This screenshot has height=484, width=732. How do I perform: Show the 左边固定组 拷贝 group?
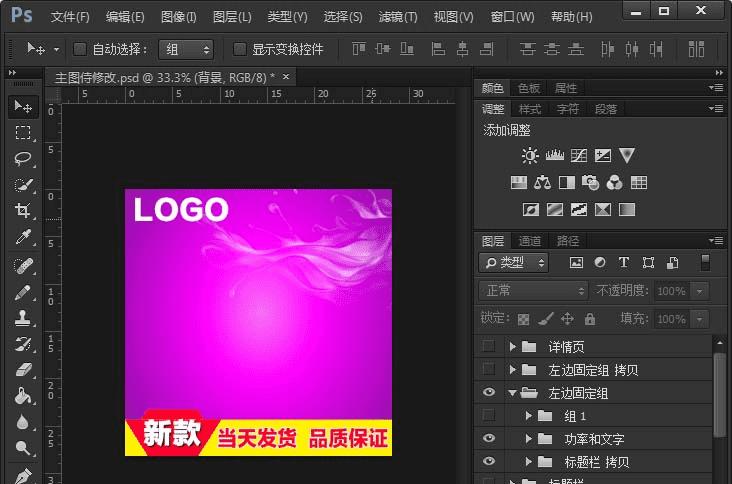489,369
